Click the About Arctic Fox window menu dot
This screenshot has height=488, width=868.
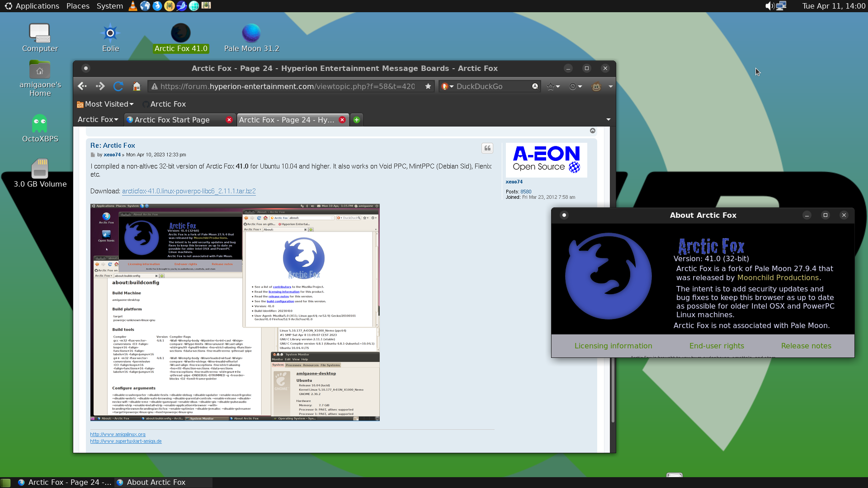(564, 215)
